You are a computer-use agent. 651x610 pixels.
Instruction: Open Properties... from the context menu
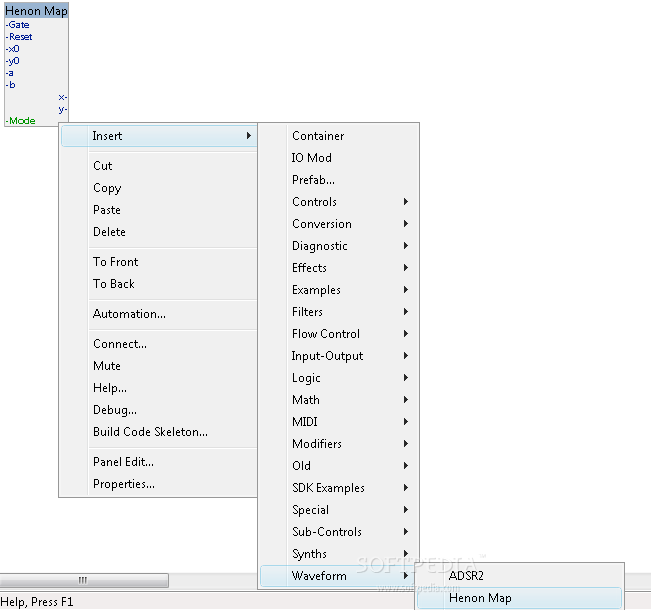(159, 484)
